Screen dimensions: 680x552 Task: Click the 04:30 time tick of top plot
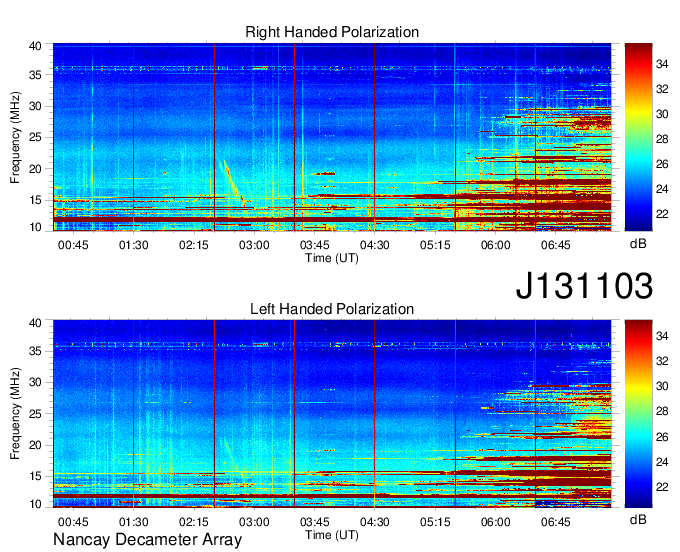(375, 245)
